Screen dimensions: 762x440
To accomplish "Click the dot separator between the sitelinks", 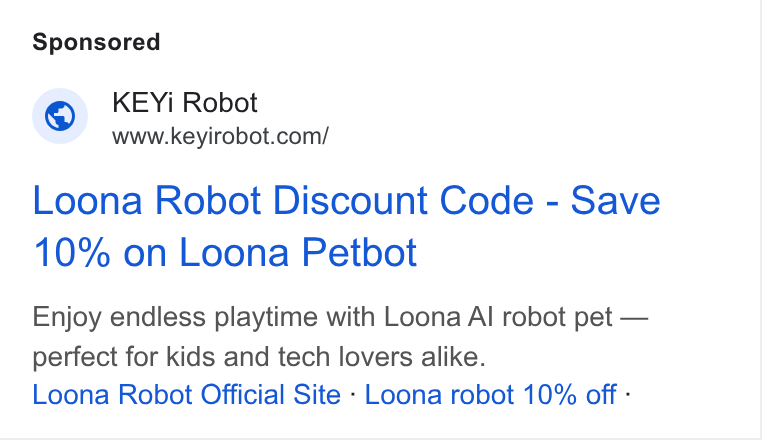I will [x=353, y=394].
